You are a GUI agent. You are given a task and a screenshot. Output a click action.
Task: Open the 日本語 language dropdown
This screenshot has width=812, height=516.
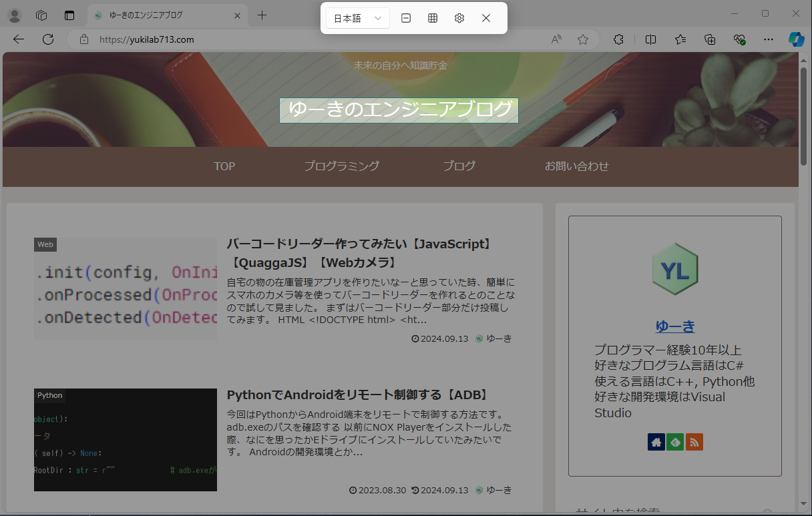click(x=358, y=18)
